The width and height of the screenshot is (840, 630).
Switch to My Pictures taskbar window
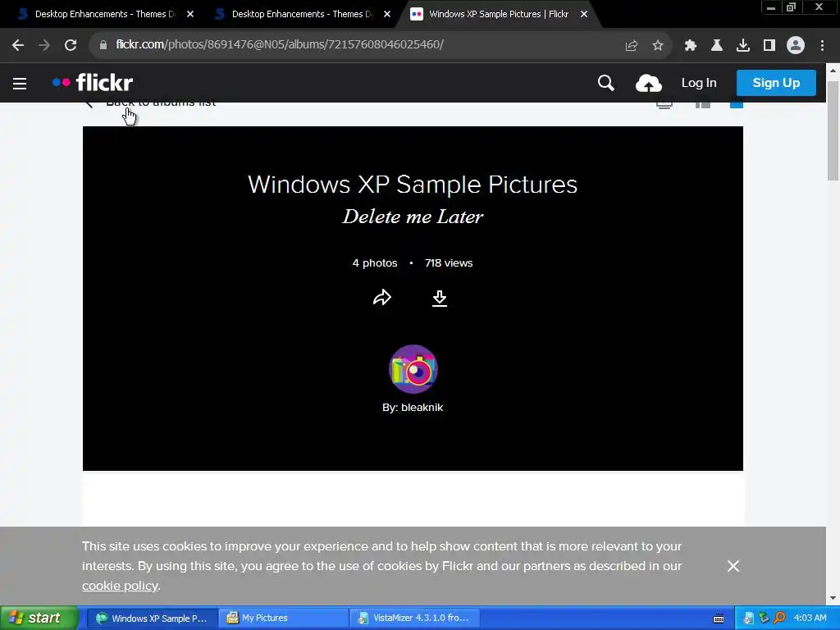[x=284, y=618]
